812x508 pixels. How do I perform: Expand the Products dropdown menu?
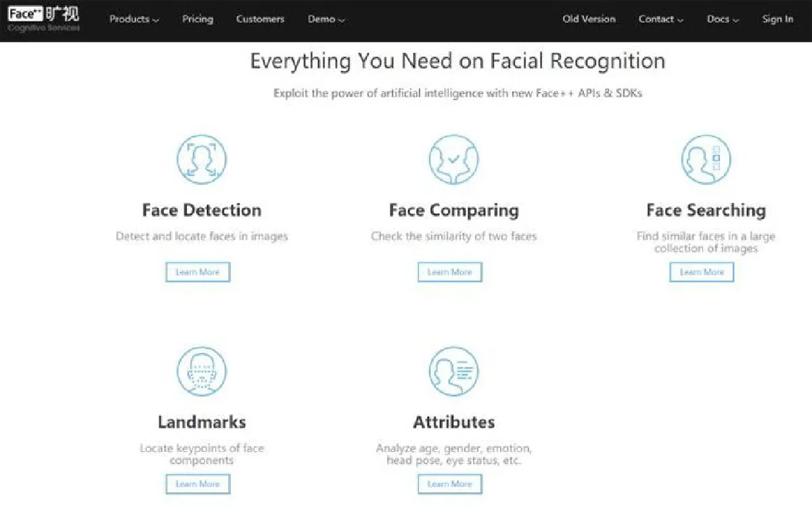(134, 20)
